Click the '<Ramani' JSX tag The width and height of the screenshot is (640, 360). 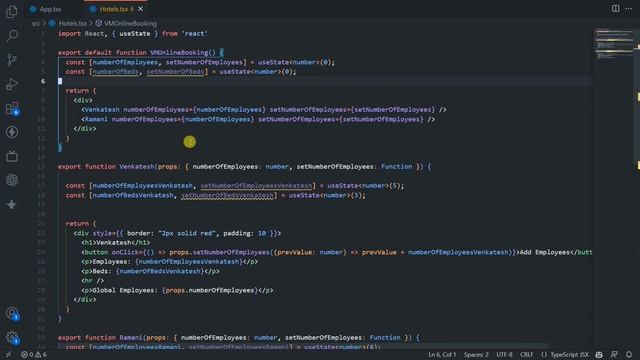point(95,120)
